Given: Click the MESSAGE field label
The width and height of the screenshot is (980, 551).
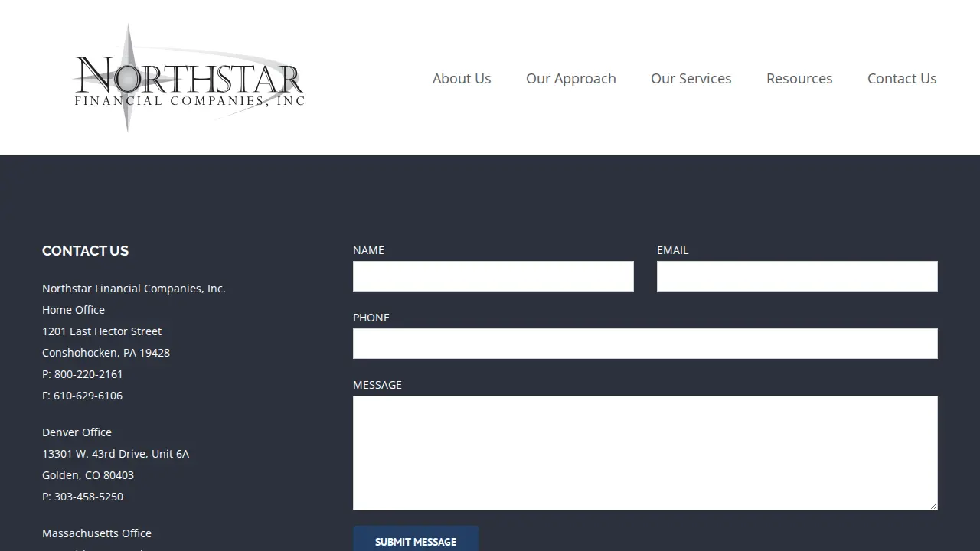Looking at the screenshot, I should point(377,385).
